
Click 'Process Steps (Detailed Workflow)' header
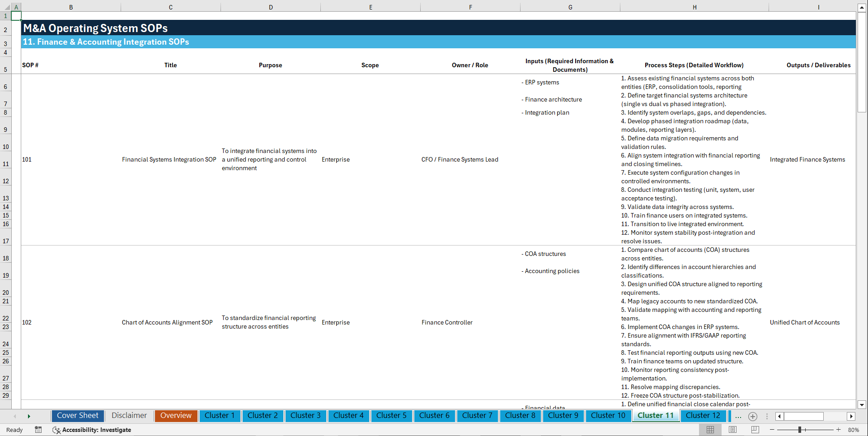(694, 65)
